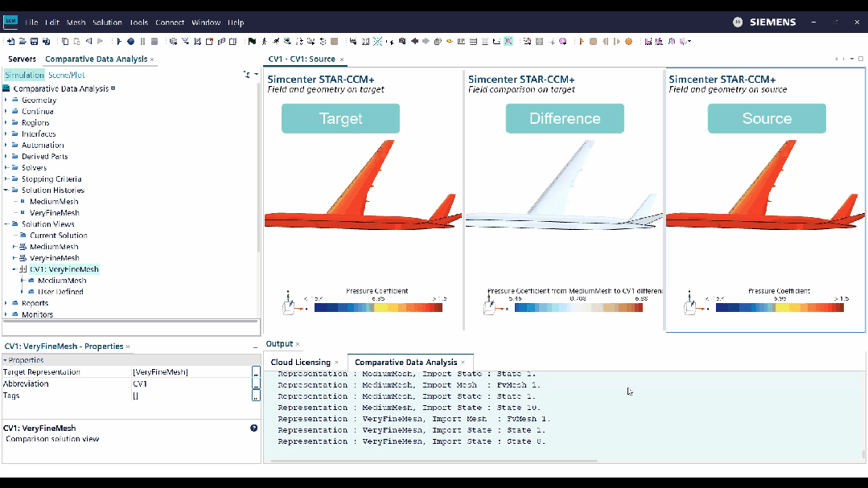Image resolution: width=868 pixels, height=488 pixels.
Task: Expand the Geometry node
Action: point(6,100)
